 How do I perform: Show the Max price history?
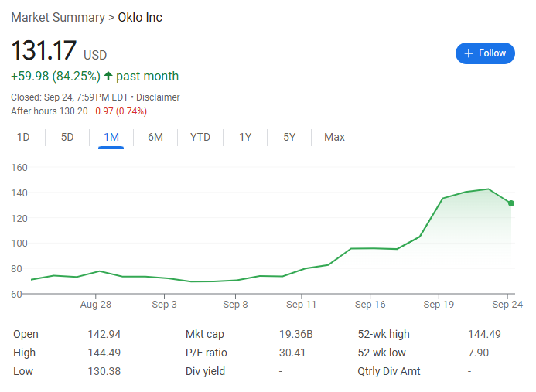(x=334, y=137)
